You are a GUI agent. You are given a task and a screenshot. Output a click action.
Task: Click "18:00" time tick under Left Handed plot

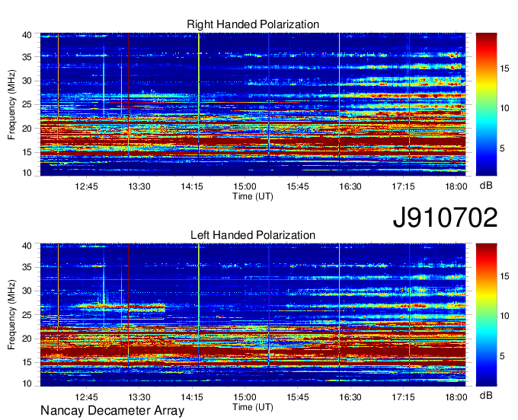[456, 397]
